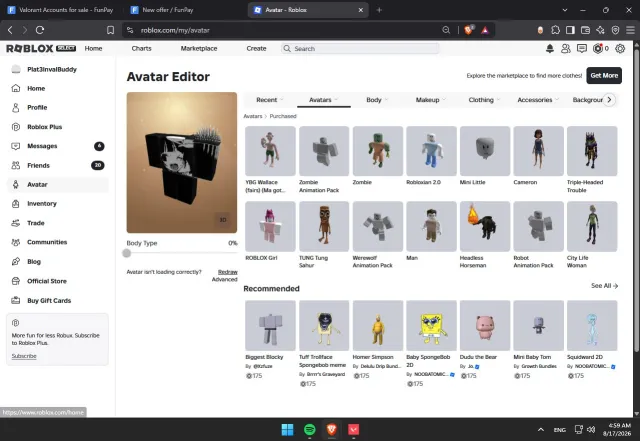Open the Brave Leo AI sparkle icon

pos(600,30)
